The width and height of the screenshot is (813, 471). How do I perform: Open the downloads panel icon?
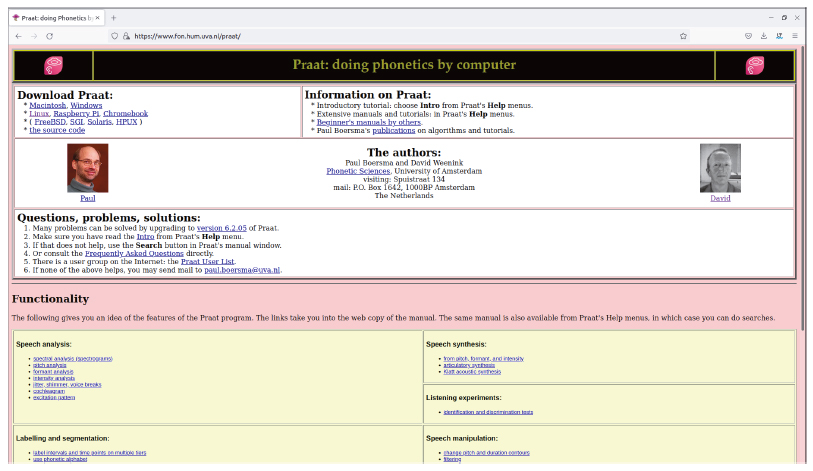(x=763, y=35)
